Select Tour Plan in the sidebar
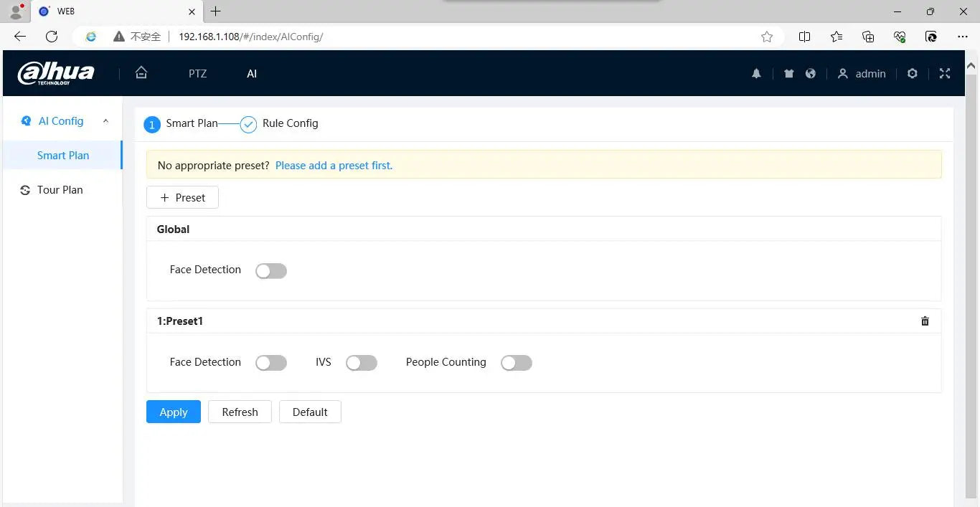The width and height of the screenshot is (980, 507). pos(60,190)
